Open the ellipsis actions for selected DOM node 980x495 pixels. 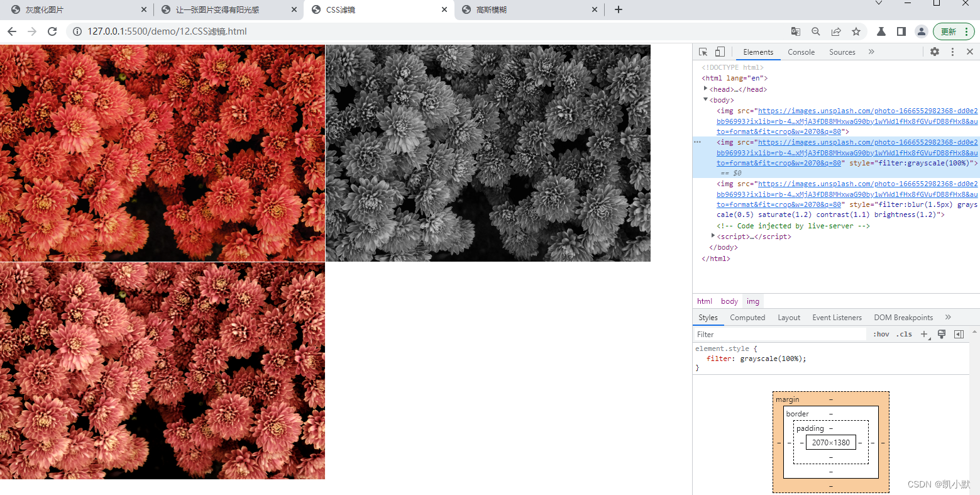(x=697, y=142)
